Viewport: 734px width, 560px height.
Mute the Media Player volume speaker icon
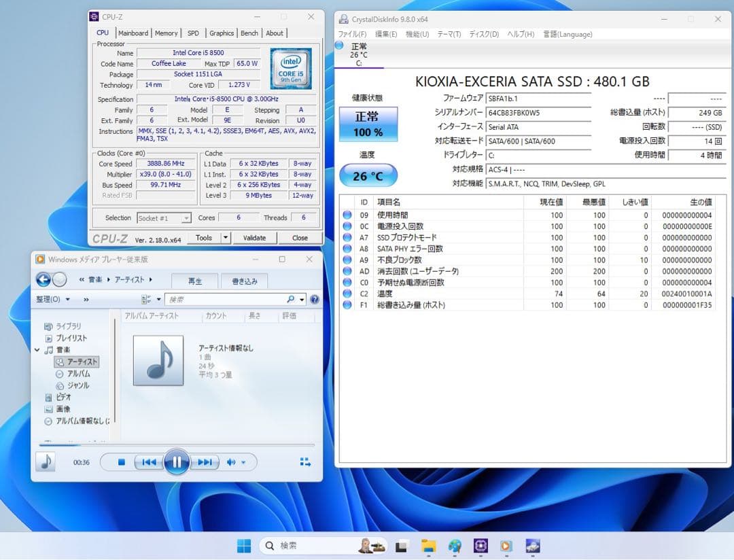click(x=231, y=462)
